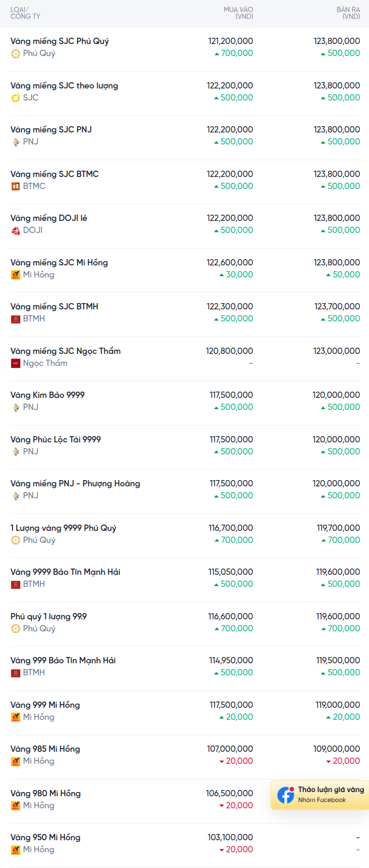Open Vàng Phúc Lộc Tài 9999 entry
The image size is (369, 868).
click(x=55, y=440)
